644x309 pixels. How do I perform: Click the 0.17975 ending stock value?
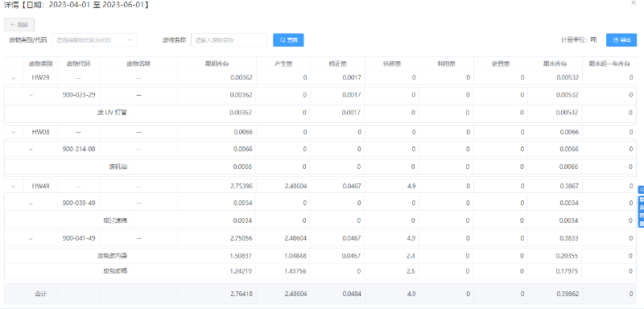pyautogui.click(x=567, y=271)
